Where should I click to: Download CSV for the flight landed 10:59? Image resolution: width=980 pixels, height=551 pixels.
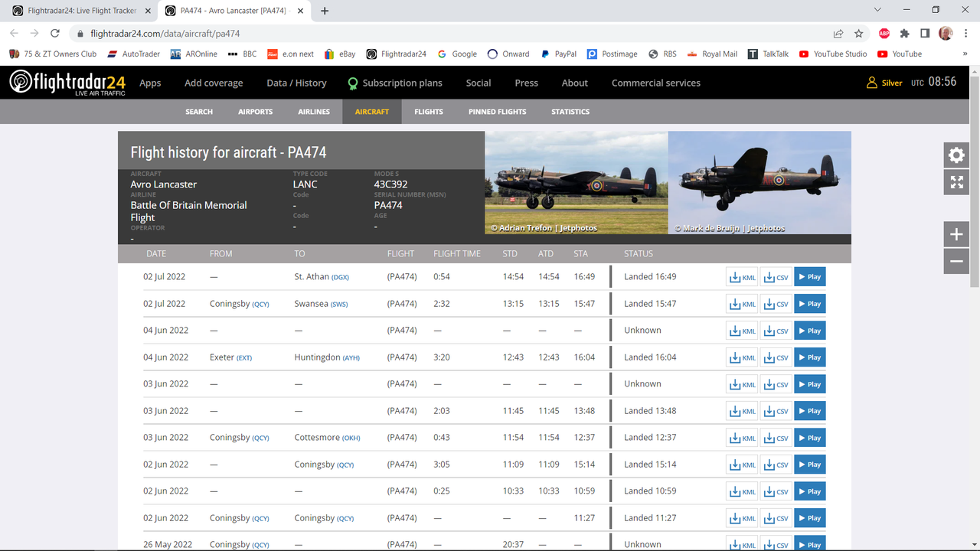[776, 491]
